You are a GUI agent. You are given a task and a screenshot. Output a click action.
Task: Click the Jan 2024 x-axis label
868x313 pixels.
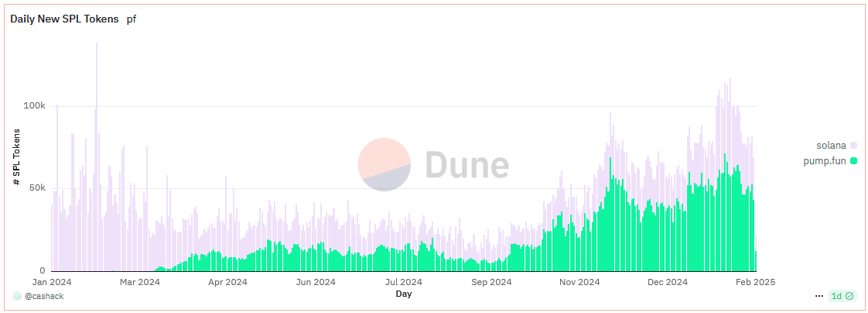pos(52,282)
